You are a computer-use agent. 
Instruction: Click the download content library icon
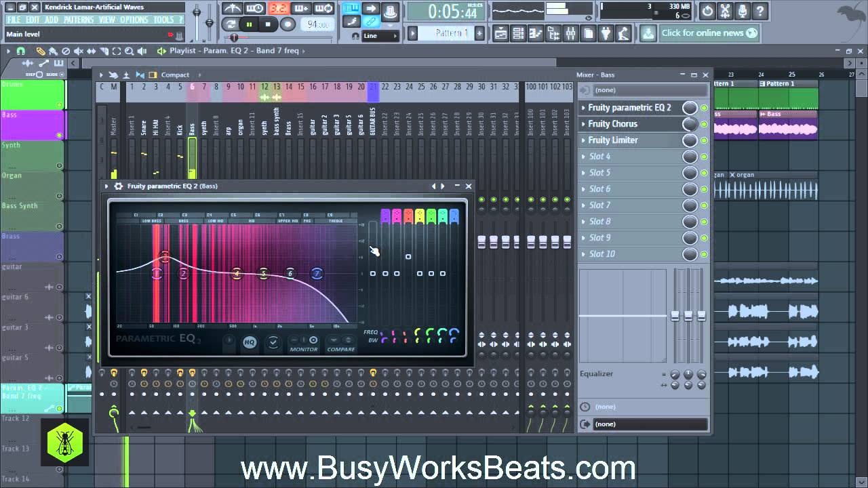tap(648, 33)
